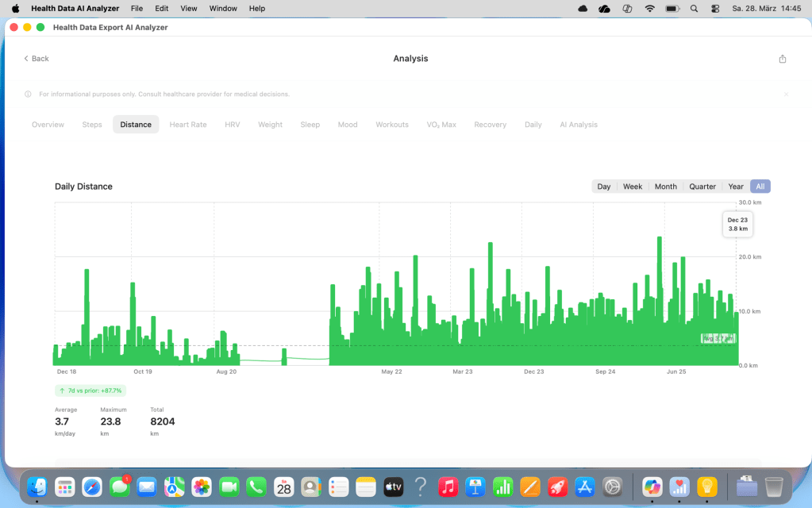Open Control Center from the menu bar
The height and width of the screenshot is (508, 812).
[x=715, y=8]
